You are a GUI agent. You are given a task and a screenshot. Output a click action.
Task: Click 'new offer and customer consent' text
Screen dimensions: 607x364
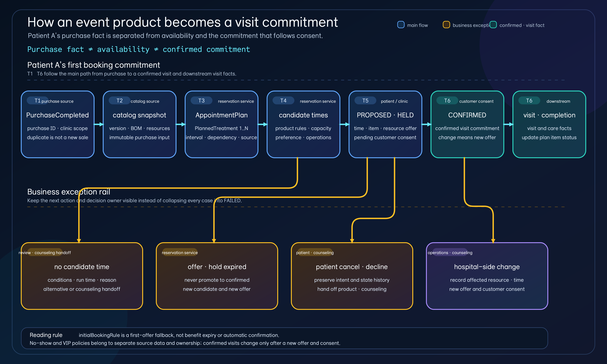pyautogui.click(x=487, y=289)
